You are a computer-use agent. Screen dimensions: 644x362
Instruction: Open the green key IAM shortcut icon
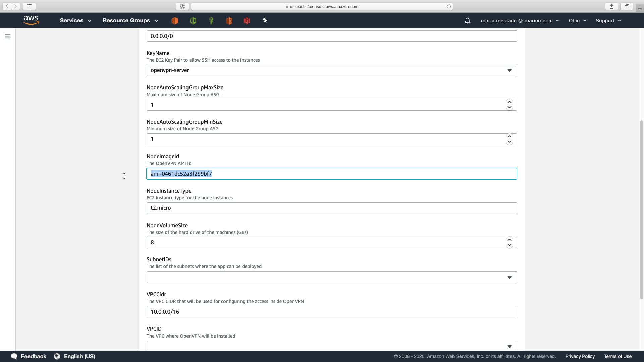[211, 21]
